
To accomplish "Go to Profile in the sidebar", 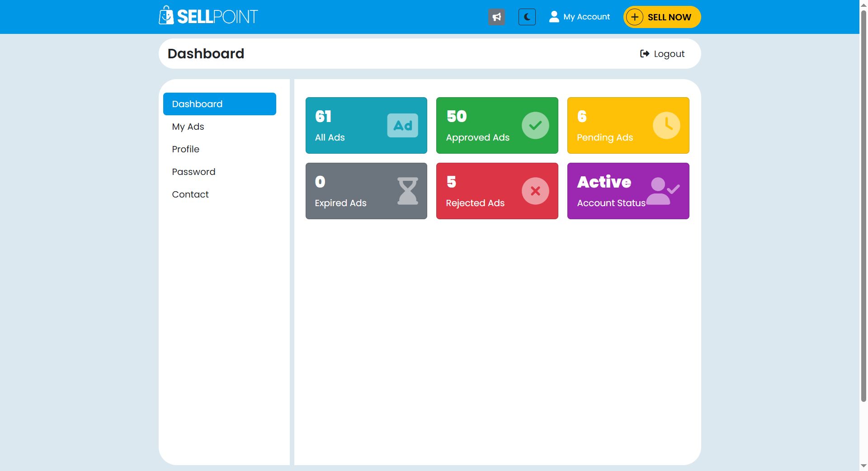I will 220,149.
